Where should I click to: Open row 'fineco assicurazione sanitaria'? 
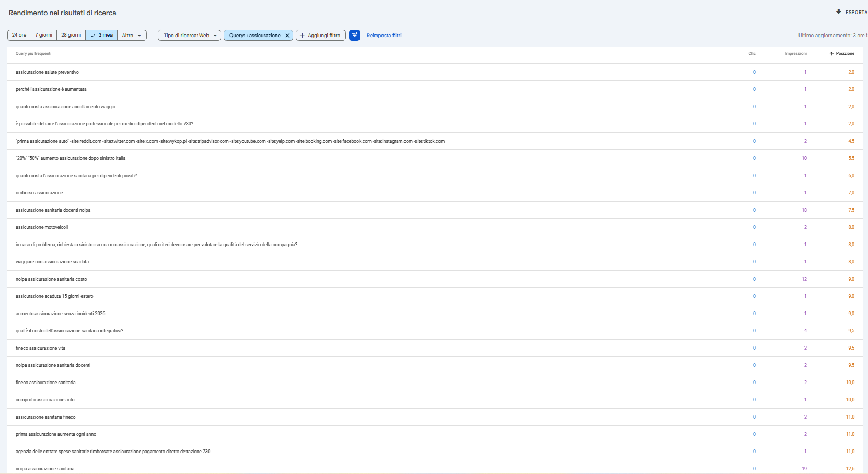(435, 383)
